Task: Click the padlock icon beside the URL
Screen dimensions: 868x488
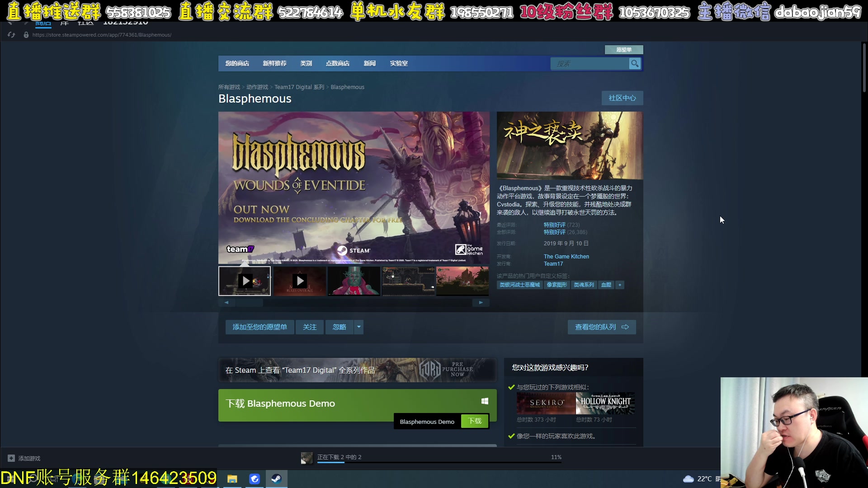Action: pyautogui.click(x=26, y=35)
